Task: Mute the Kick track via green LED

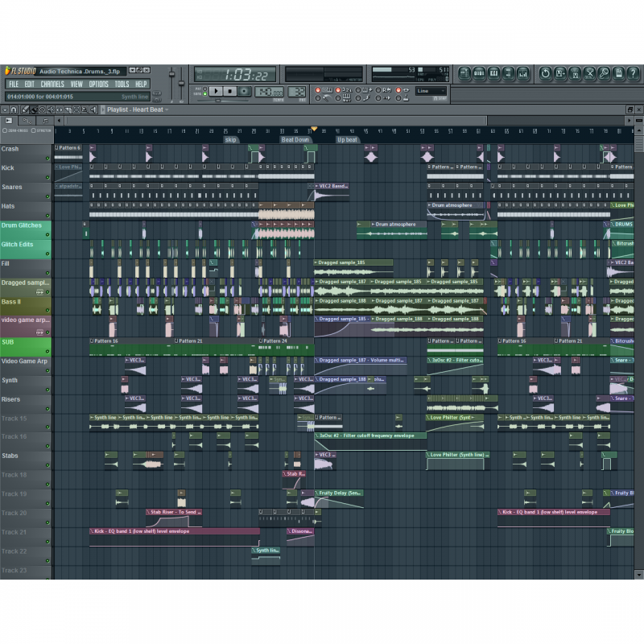Action: [x=47, y=178]
